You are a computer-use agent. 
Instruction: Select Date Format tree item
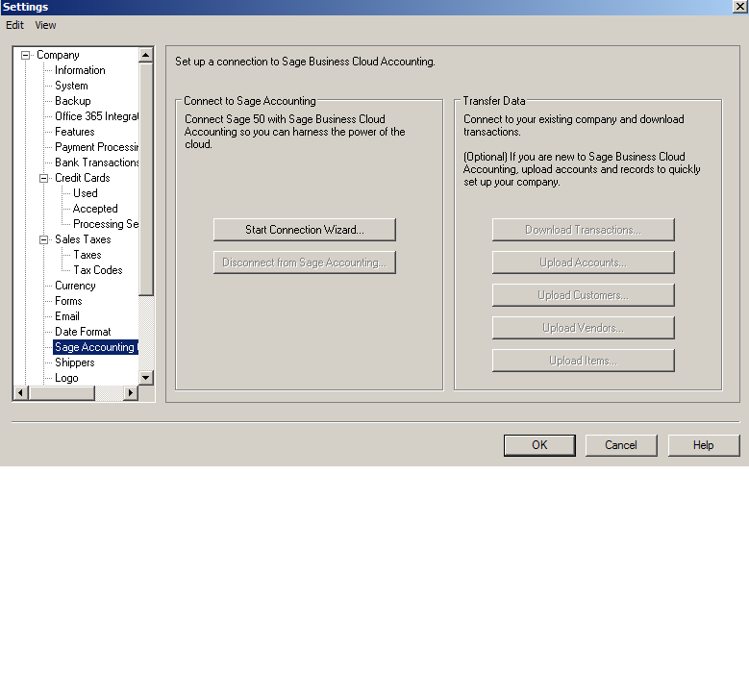pos(83,332)
